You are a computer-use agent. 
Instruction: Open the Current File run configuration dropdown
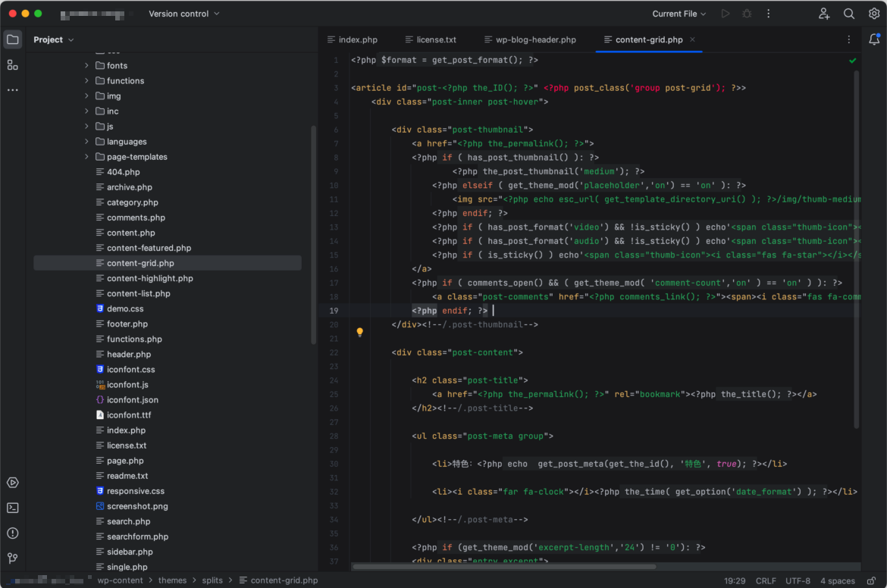677,13
